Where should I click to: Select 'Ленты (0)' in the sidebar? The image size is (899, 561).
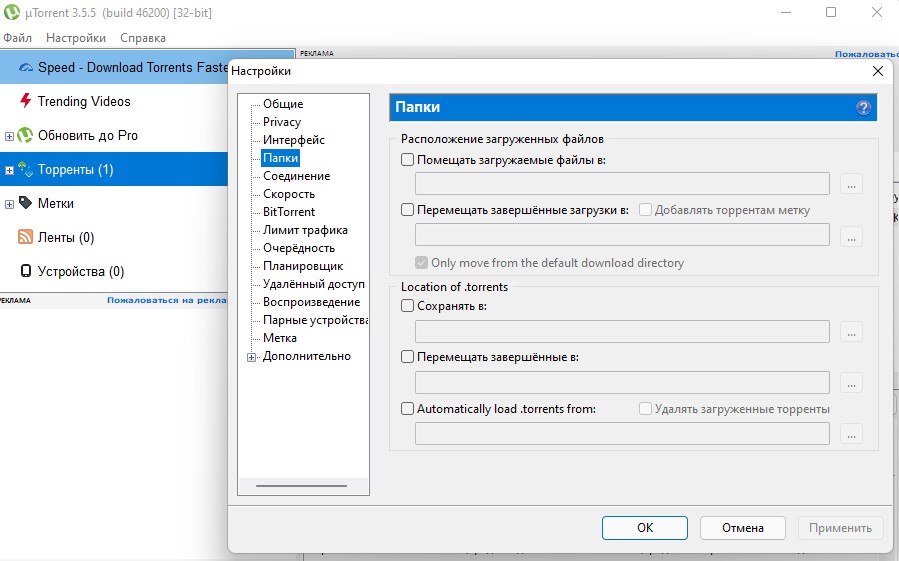coord(66,237)
